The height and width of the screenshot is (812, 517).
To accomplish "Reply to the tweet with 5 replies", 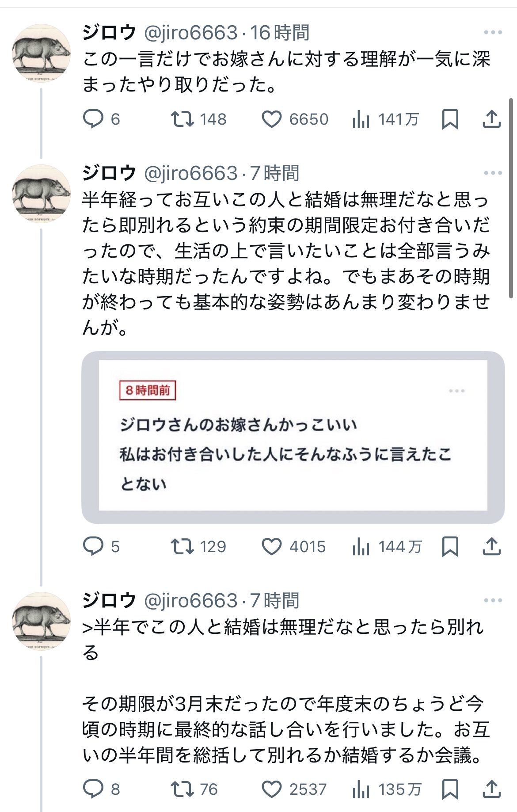I will [93, 546].
